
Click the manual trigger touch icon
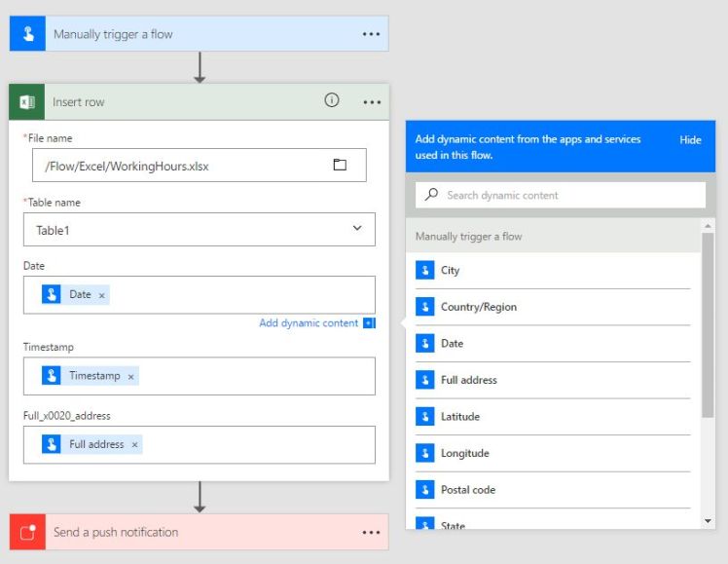point(27,34)
